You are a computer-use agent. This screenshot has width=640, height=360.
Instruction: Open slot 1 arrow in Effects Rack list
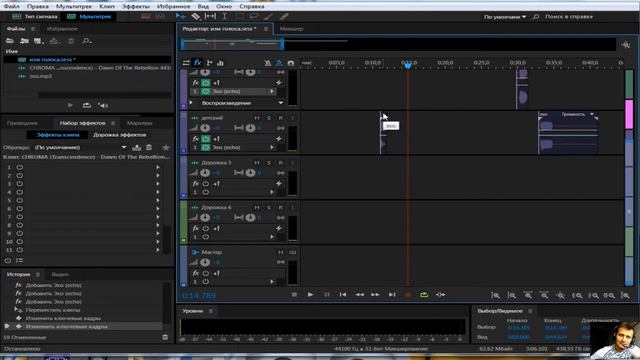click(158, 167)
